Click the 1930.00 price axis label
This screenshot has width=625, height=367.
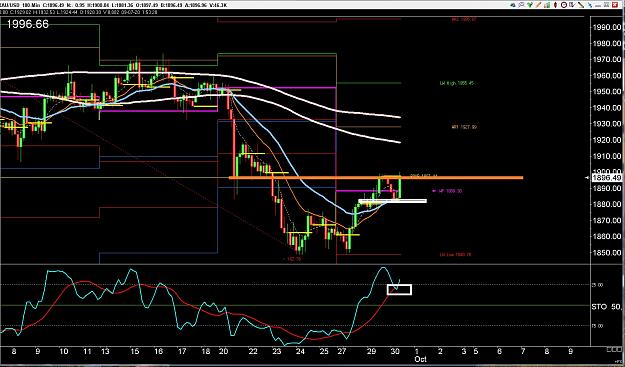(x=606, y=124)
